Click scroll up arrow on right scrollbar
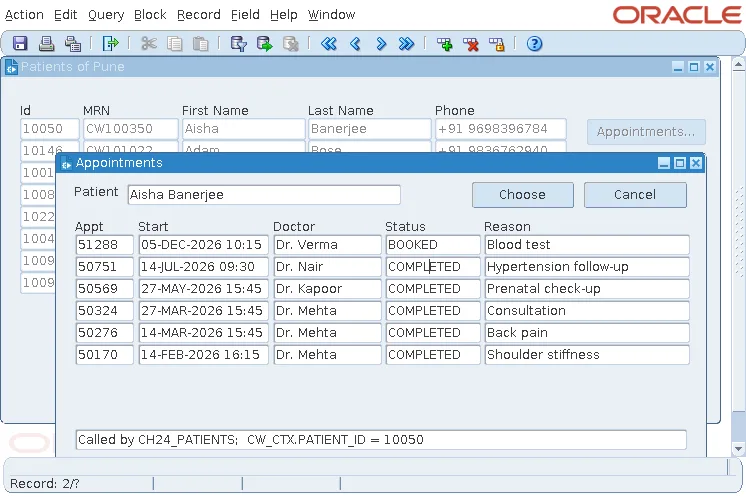 738,64
